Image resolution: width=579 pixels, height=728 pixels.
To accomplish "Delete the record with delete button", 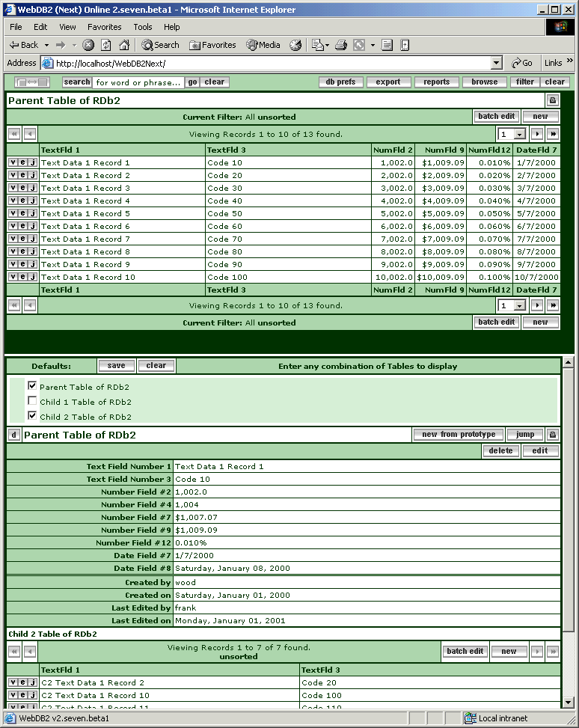I will click(x=500, y=451).
